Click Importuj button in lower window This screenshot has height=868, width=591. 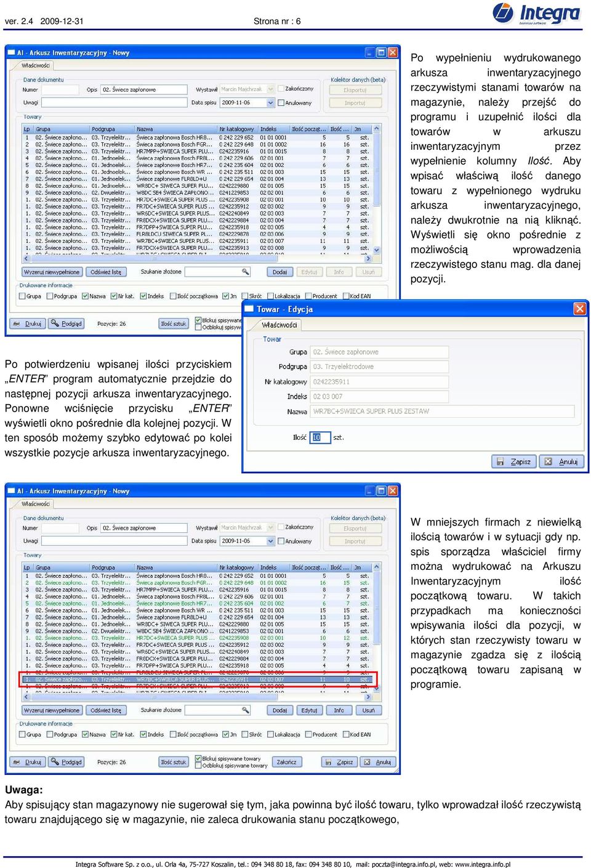click(355, 541)
